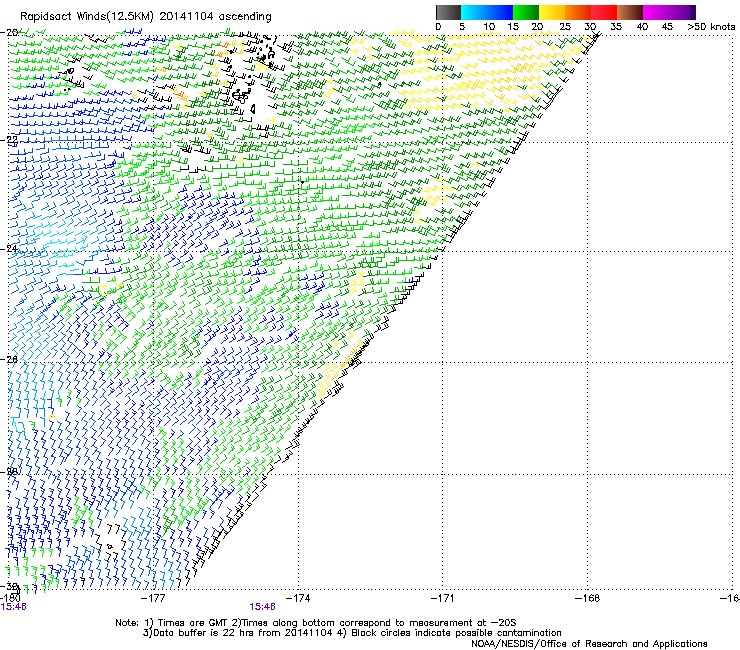This screenshot has width=740, height=650.
Task: Click the -180 longitude axis label
Action: (10, 598)
